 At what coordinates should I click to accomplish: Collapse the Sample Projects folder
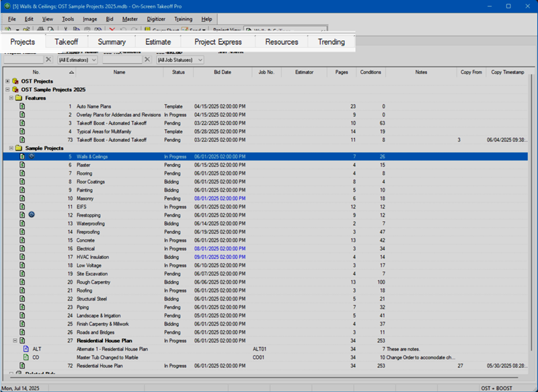11,148
